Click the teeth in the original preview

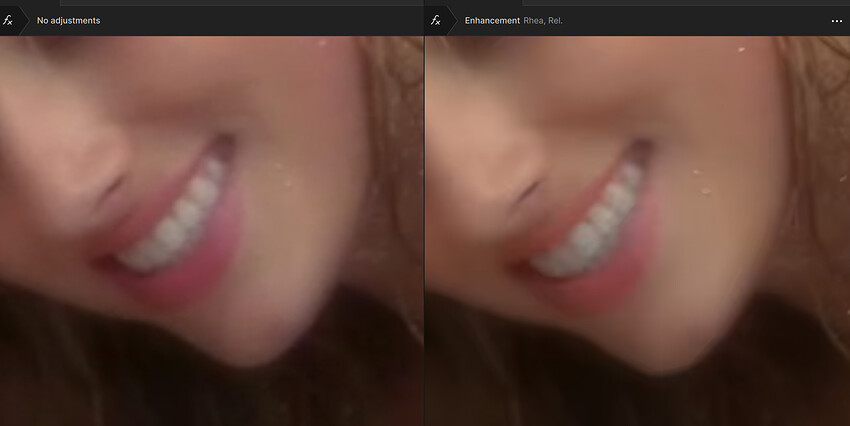180,220
